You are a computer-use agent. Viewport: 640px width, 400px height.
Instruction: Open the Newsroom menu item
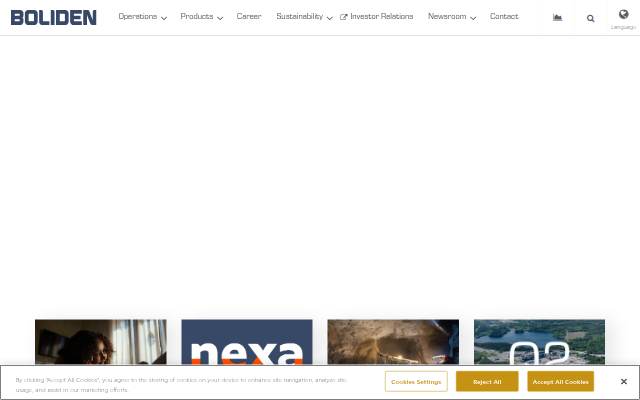tap(447, 16)
